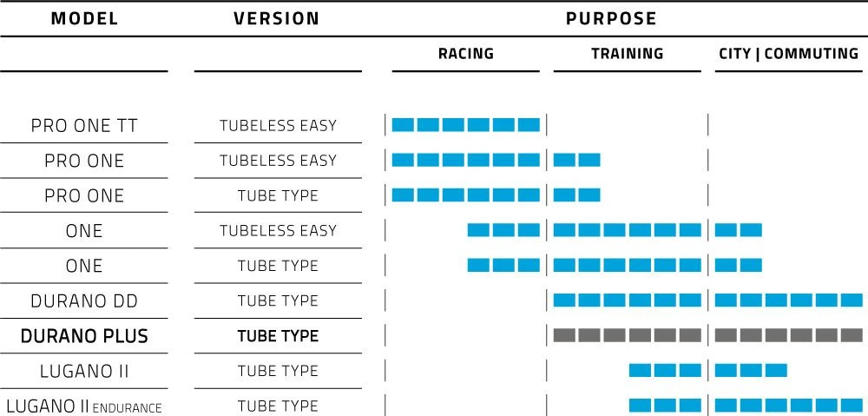Image resolution: width=868 pixels, height=416 pixels.
Task: Select the CITY | COMMUTING sub-header
Action: pos(788,54)
